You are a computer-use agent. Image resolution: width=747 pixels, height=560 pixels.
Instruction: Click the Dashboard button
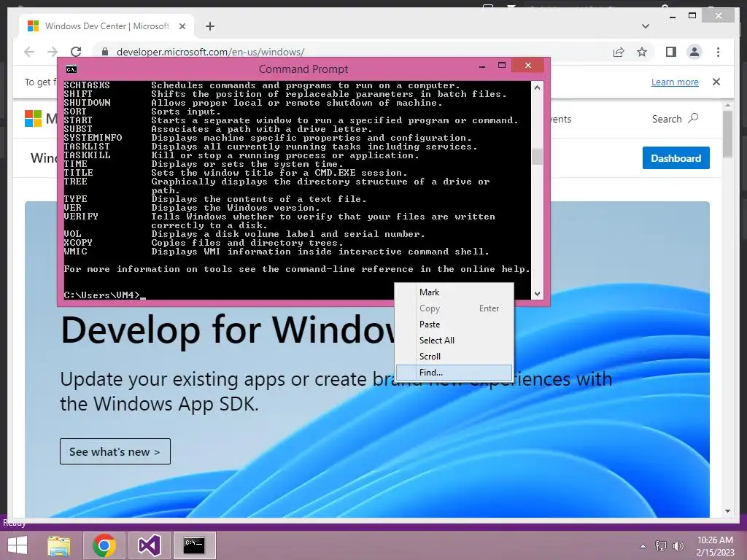coord(676,158)
